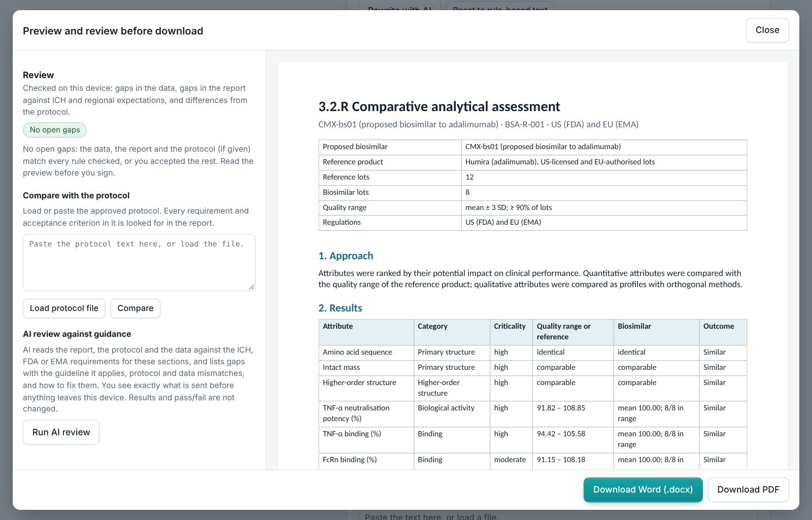The height and width of the screenshot is (520, 812).
Task: Click the No open gaps status badge
Action: [x=55, y=130]
